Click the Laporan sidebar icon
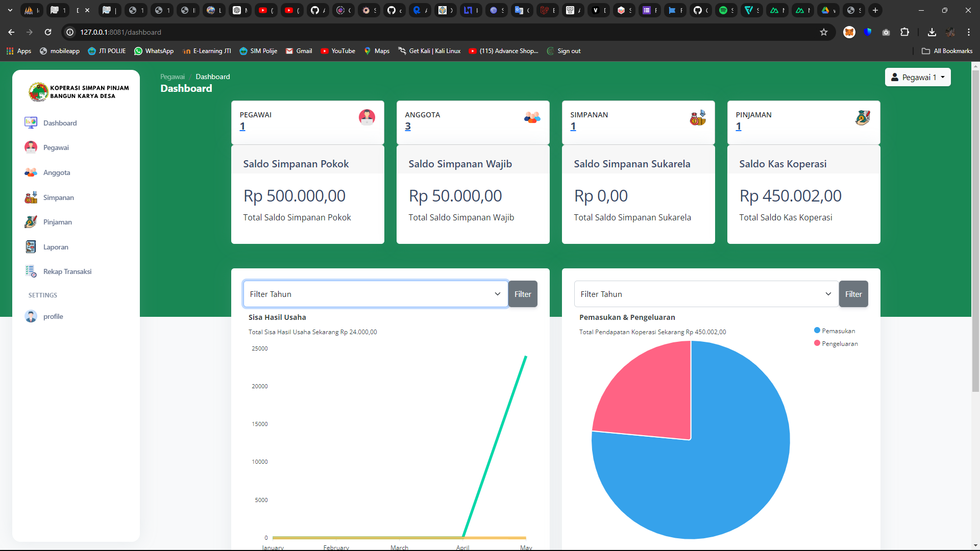 31,247
